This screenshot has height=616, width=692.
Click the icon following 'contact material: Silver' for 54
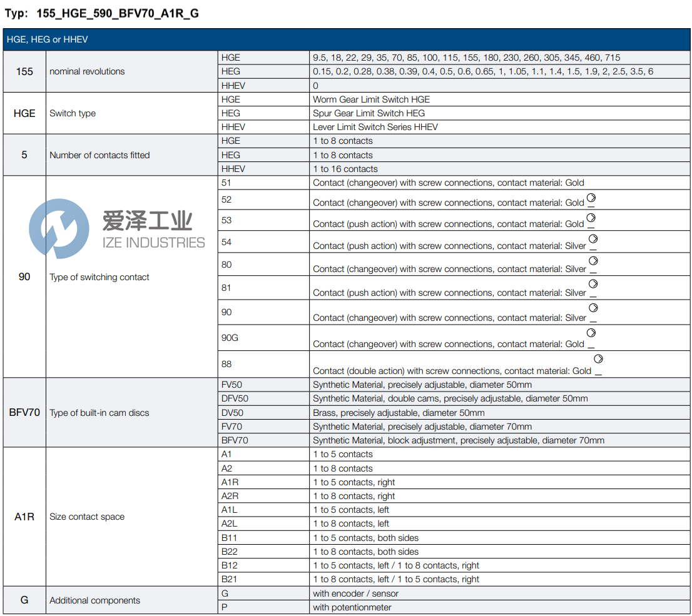click(593, 238)
